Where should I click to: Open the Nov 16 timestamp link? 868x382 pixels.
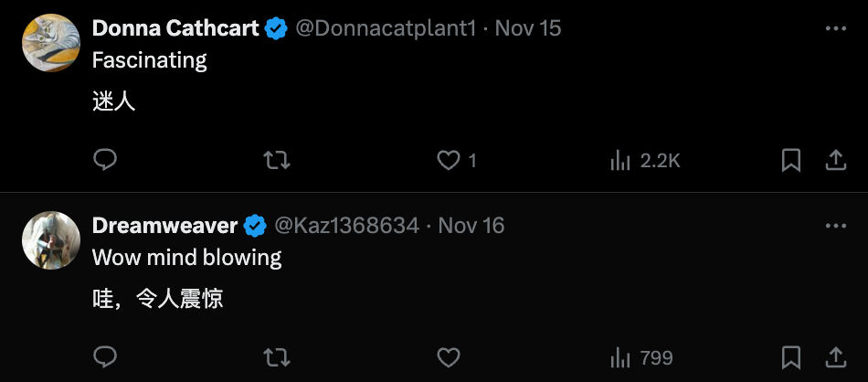[471, 226]
